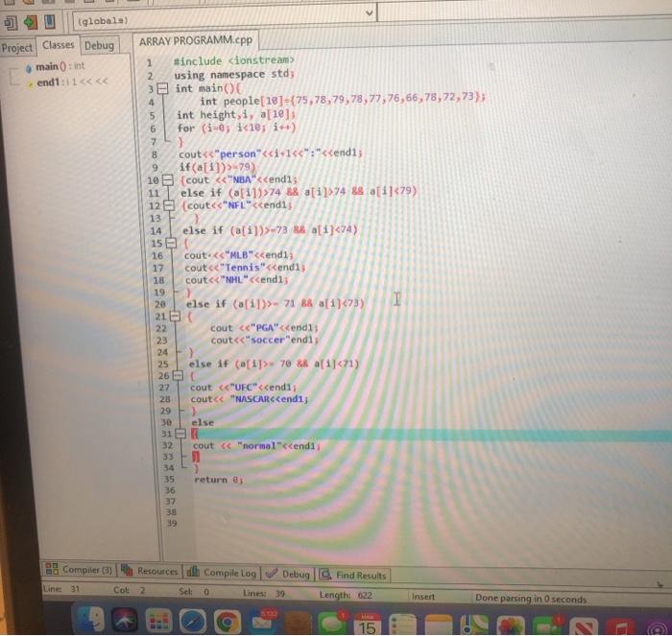Open Google Chrome from the Dock
Viewport: 672px width, 636px height.
pos(228,622)
